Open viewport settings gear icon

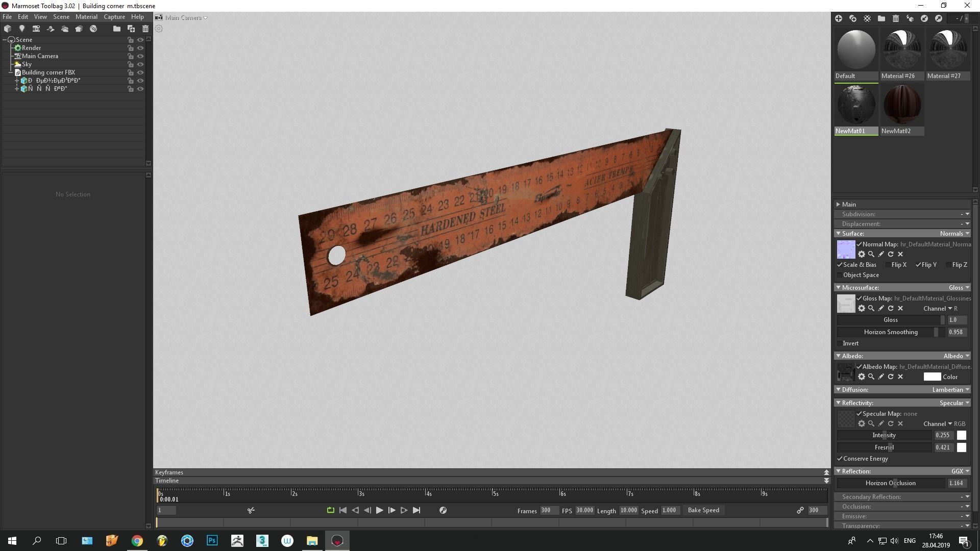(x=159, y=29)
